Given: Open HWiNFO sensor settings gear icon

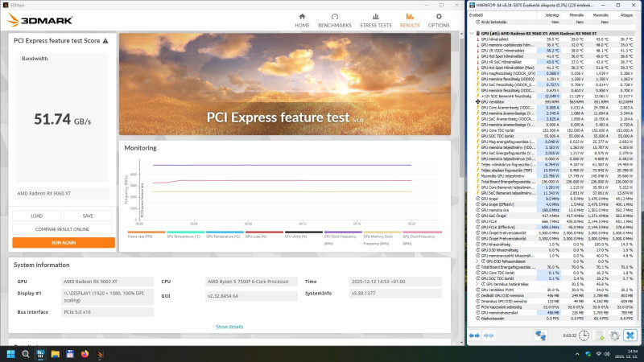Looking at the screenshot, I should point(614,335).
